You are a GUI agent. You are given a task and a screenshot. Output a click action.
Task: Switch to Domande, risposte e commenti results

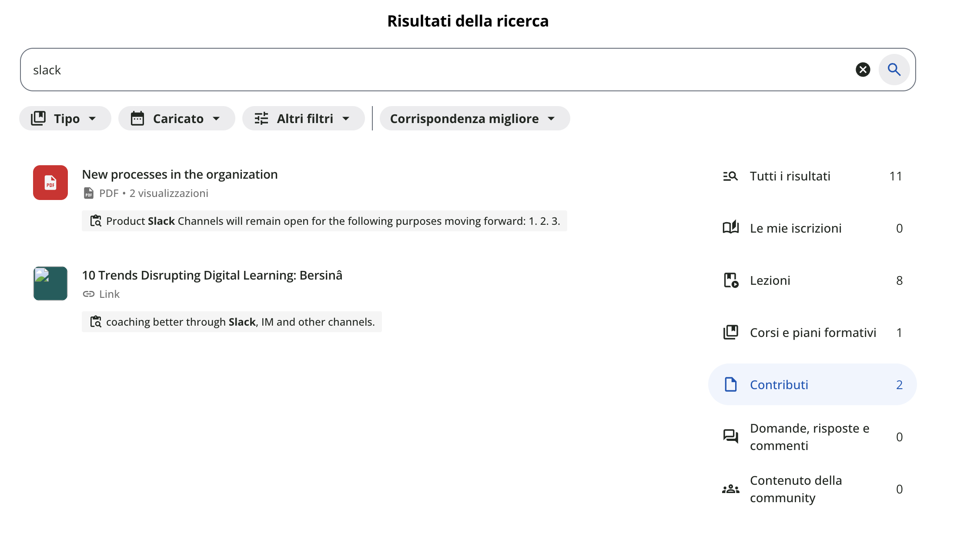809,437
